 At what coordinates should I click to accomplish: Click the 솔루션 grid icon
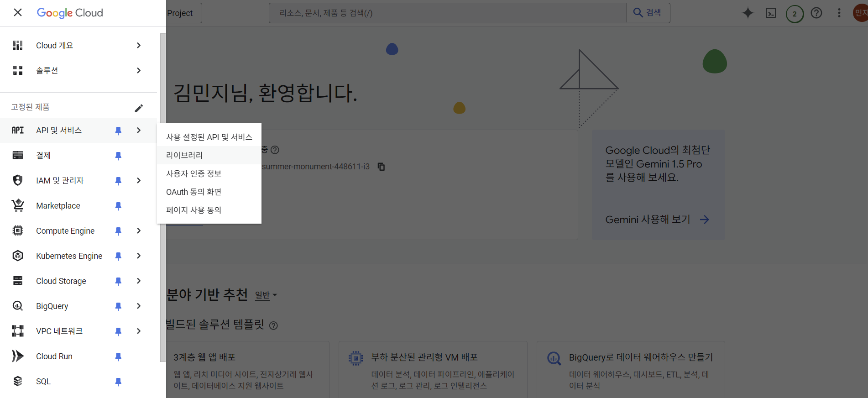[18, 70]
